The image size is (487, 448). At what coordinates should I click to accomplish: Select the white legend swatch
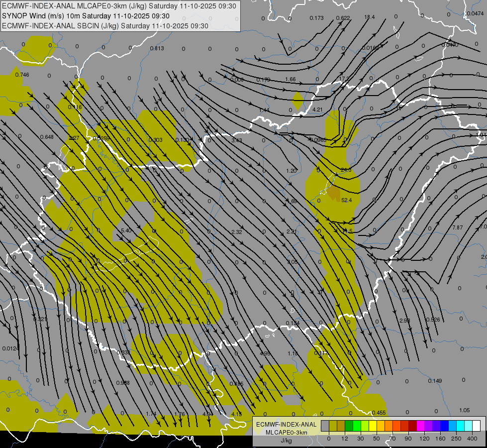click(477, 426)
